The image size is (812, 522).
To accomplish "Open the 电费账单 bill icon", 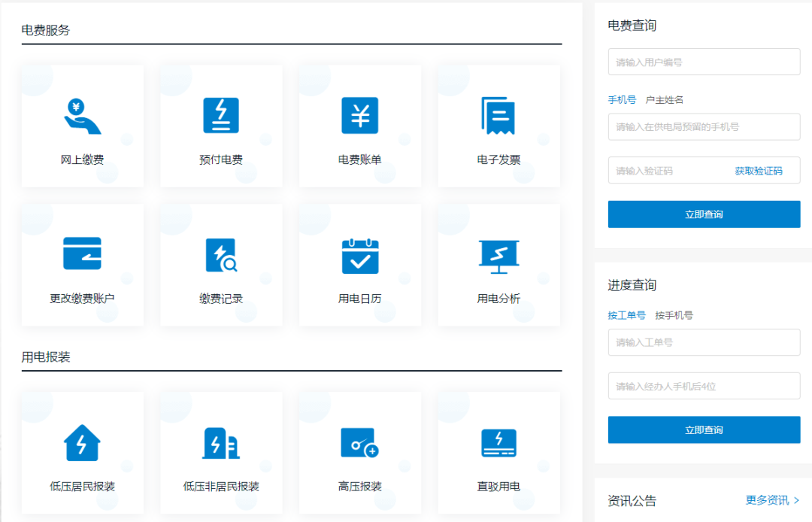I will 359,117.
